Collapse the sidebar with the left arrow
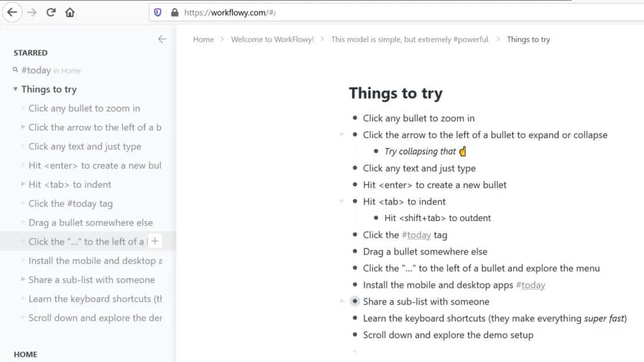 [x=162, y=39]
